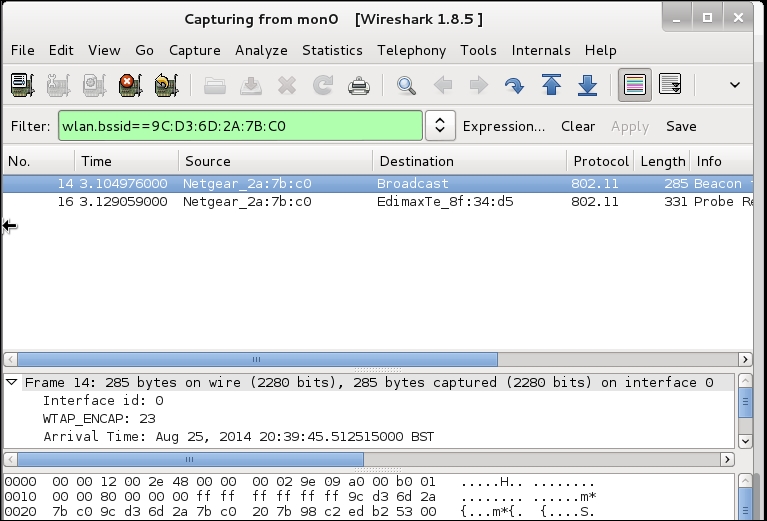The height and width of the screenshot is (521, 767).
Task: Open the Statistics menu
Action: tap(332, 50)
